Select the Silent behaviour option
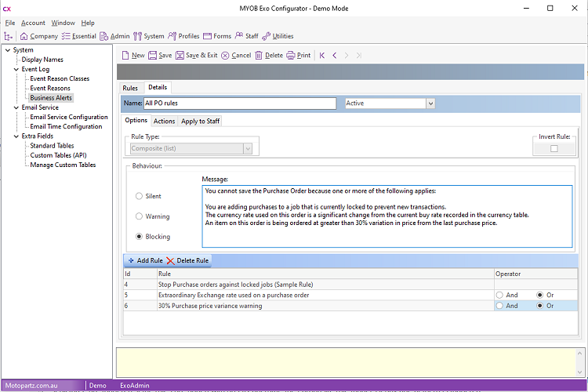Viewport: 588px width, 392px height. 139,196
